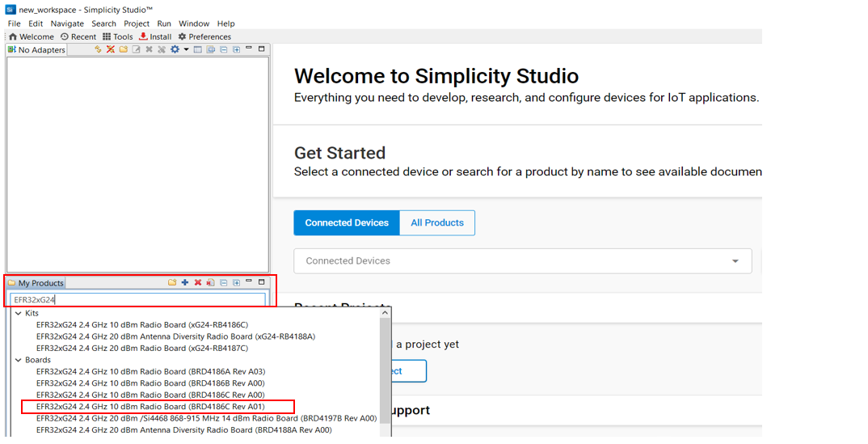Screen dimensions: 868x444
Task: Collapse all in My Products panel
Action: 224,282
